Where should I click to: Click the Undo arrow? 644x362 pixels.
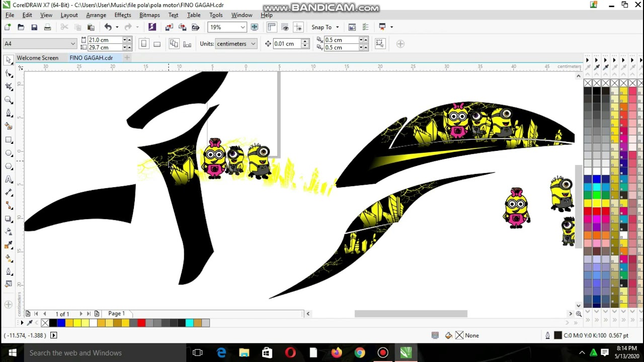pos(108,27)
